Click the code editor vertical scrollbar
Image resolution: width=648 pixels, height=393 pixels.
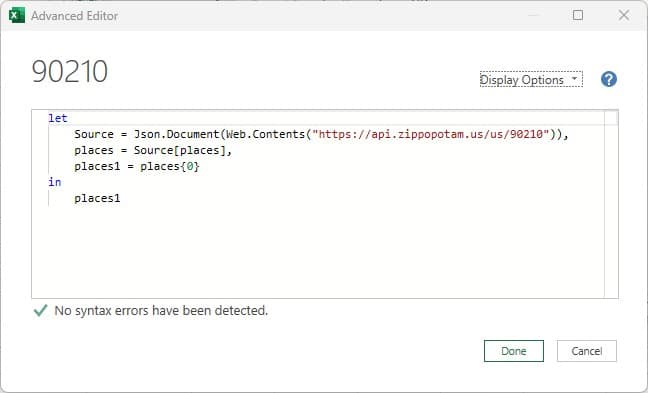point(611,204)
